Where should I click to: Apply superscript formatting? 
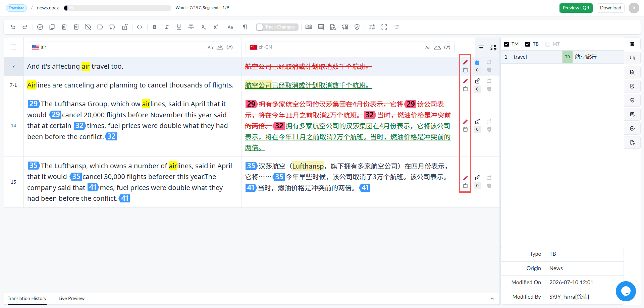click(216, 27)
